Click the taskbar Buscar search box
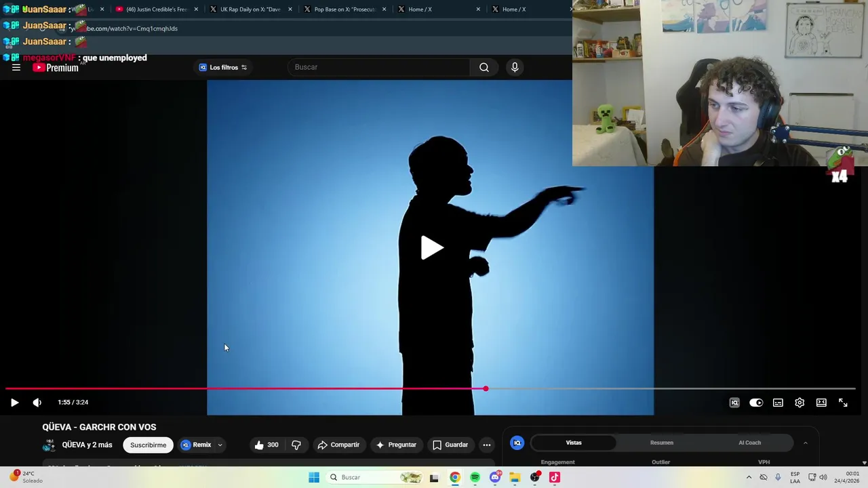This screenshot has height=488, width=868. (375, 477)
